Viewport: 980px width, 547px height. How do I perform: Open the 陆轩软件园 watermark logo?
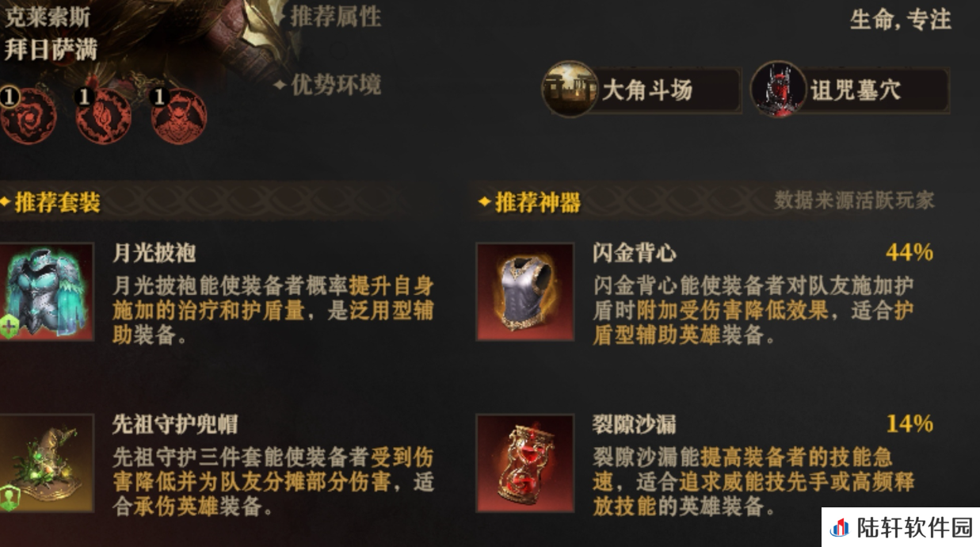pyautogui.click(x=901, y=527)
